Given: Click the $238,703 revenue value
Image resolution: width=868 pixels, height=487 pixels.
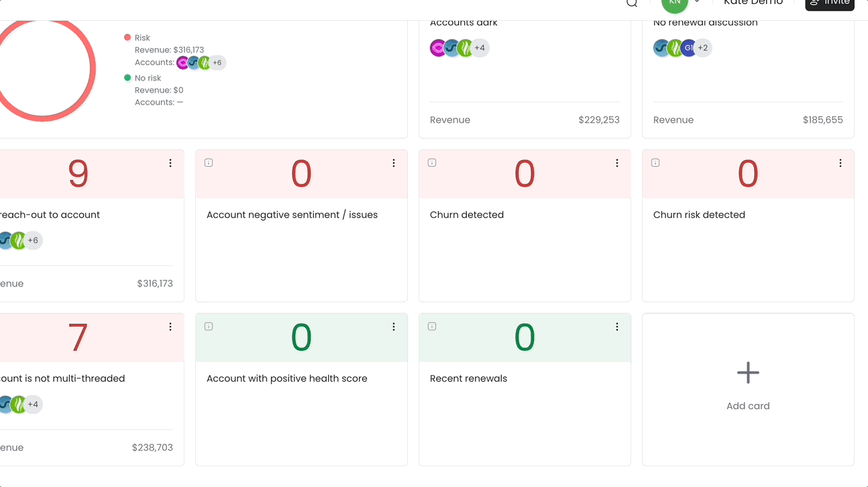Looking at the screenshot, I should pos(152,447).
